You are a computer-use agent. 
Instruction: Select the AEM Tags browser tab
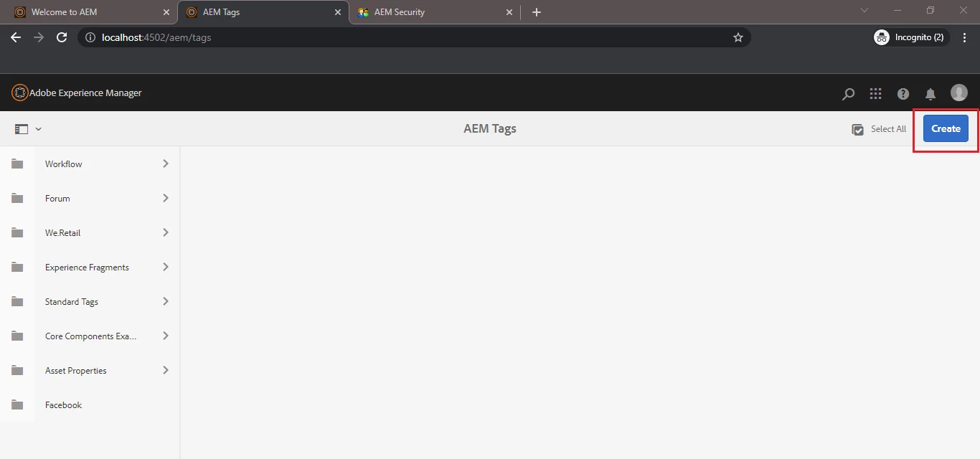tap(263, 12)
